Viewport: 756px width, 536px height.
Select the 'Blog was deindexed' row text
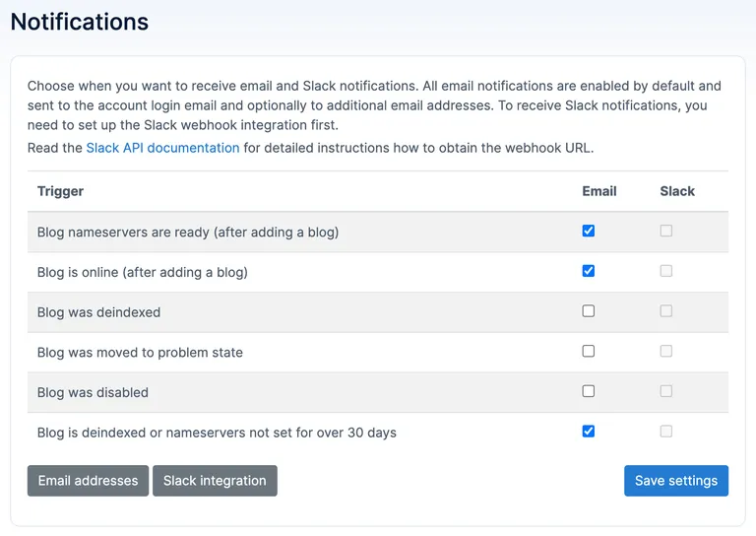point(98,312)
